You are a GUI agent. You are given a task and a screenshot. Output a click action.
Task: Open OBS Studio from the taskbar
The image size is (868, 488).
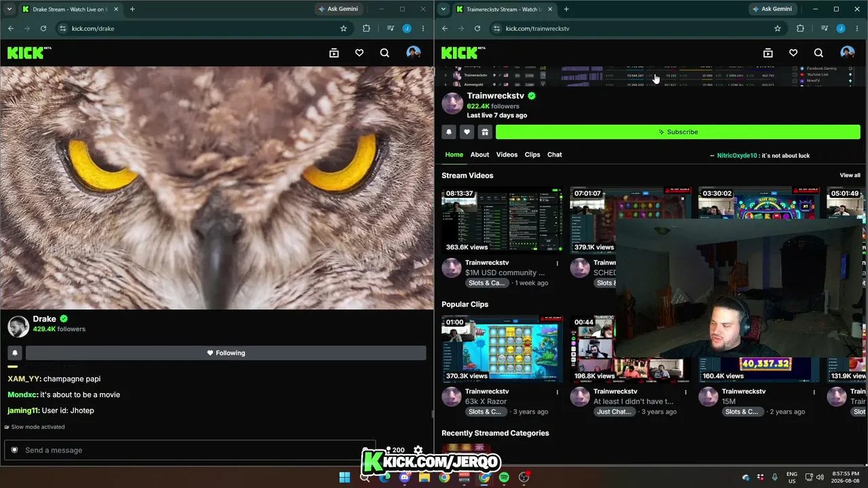click(524, 477)
